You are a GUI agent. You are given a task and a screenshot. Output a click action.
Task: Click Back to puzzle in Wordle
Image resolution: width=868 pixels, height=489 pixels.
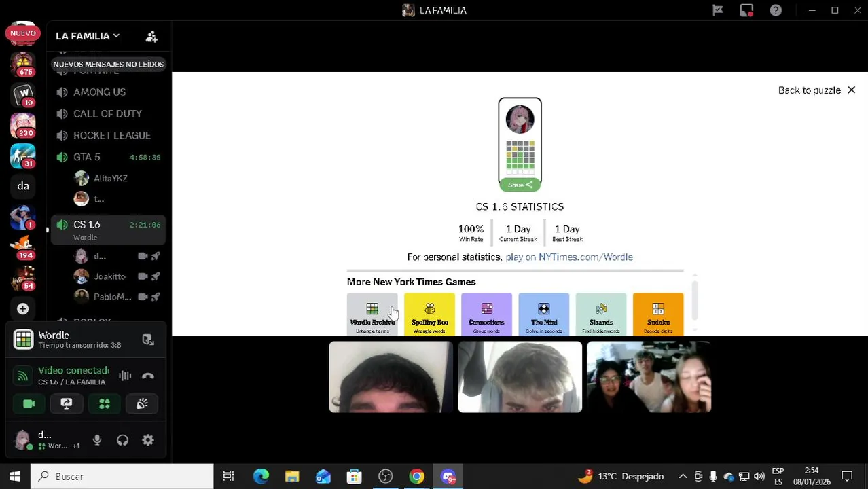coord(816,90)
